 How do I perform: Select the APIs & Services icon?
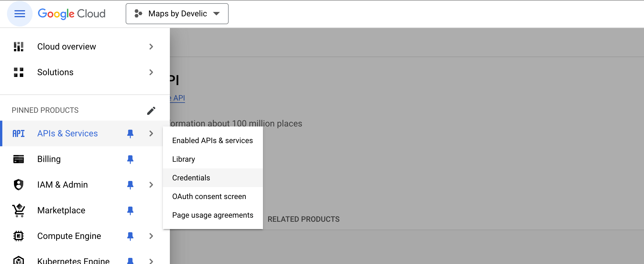(x=19, y=133)
